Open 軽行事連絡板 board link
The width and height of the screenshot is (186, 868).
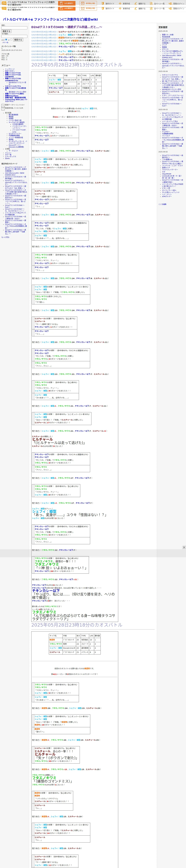tap(13, 115)
